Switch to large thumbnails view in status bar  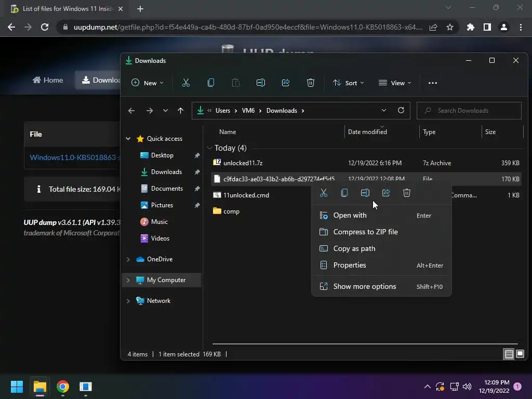[520, 354]
